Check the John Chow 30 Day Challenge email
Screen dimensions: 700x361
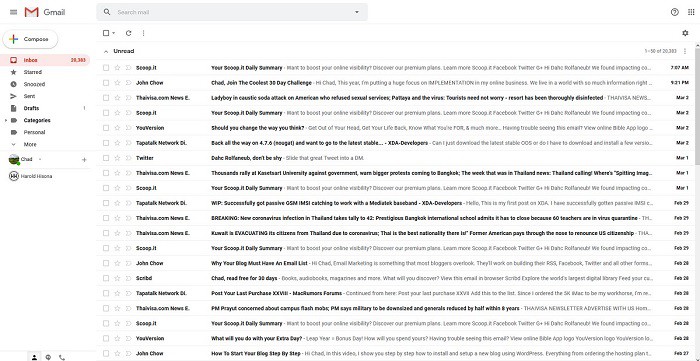tap(106, 83)
